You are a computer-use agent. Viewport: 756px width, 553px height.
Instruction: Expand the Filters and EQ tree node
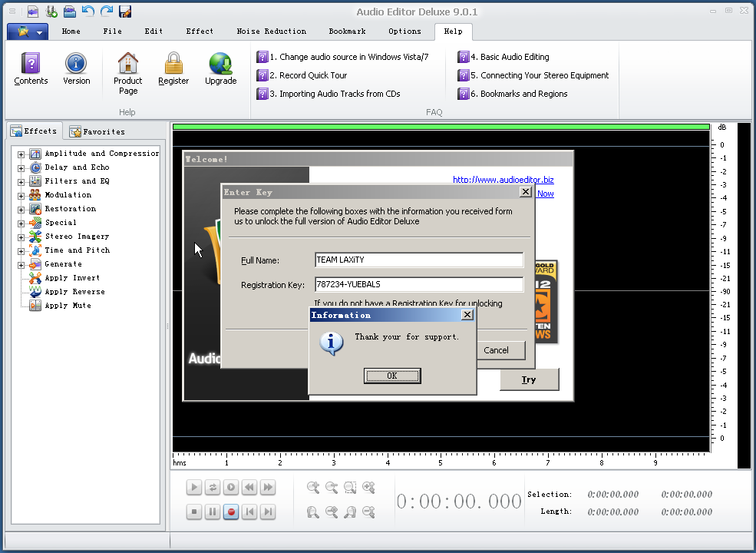21,181
